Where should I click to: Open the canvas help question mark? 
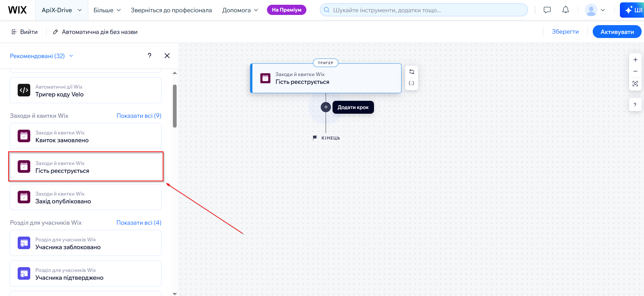635,105
